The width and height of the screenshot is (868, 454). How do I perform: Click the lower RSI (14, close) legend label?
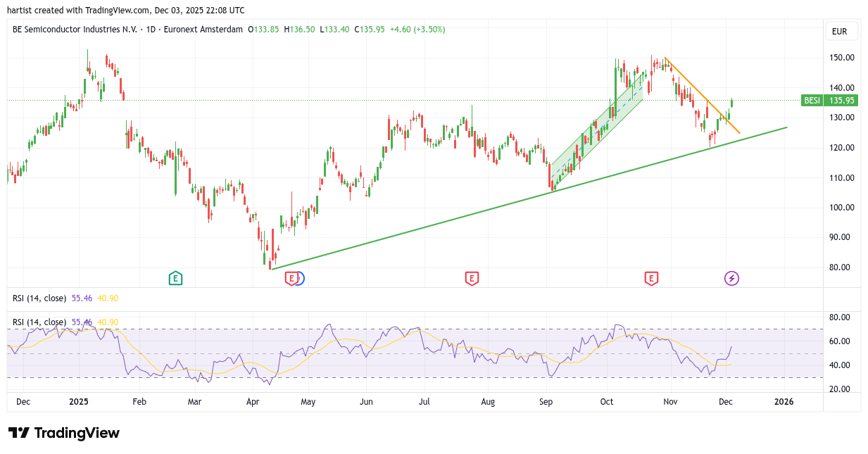click(39, 322)
